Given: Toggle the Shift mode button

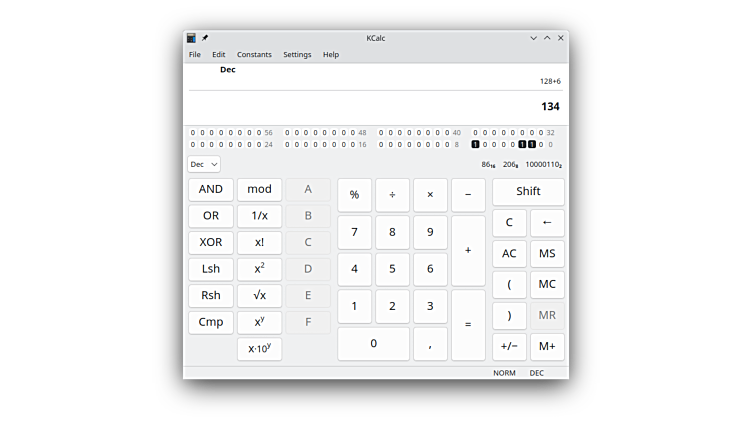Looking at the screenshot, I should [528, 192].
